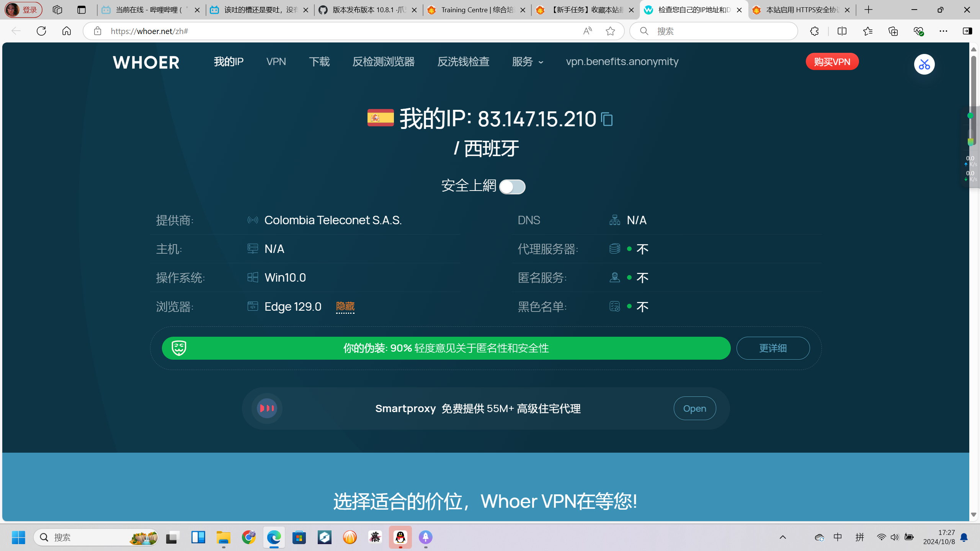Switch to the 本站启用 HTTPS安全协议 tab

[x=802, y=10]
